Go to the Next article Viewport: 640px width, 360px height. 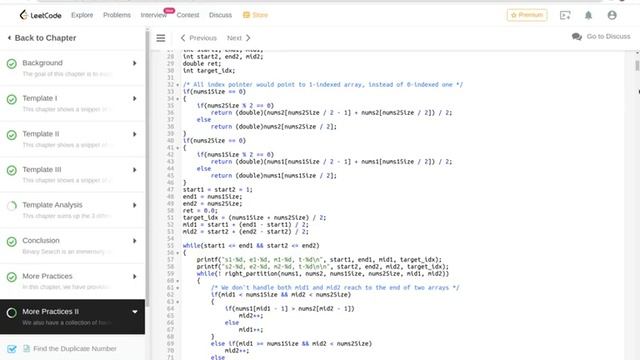pos(239,38)
